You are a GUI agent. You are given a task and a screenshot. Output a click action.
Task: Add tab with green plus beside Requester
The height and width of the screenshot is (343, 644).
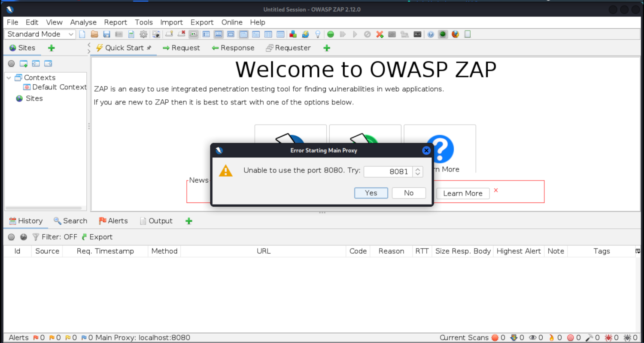click(x=327, y=48)
